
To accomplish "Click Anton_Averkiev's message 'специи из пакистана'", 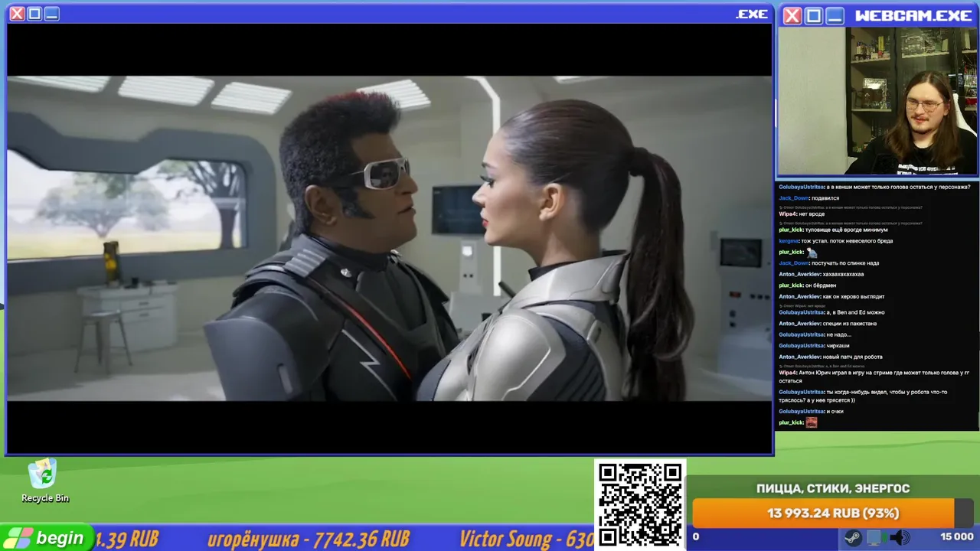I will tap(828, 324).
